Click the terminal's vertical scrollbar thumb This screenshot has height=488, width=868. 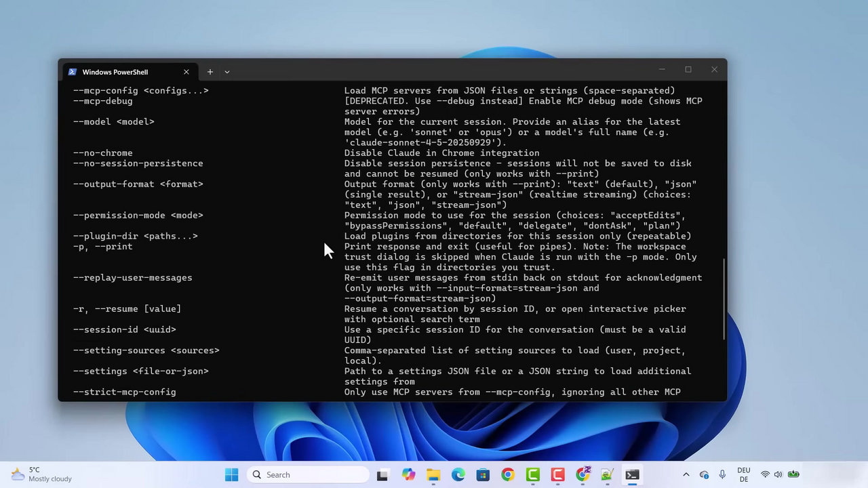pyautogui.click(x=724, y=299)
